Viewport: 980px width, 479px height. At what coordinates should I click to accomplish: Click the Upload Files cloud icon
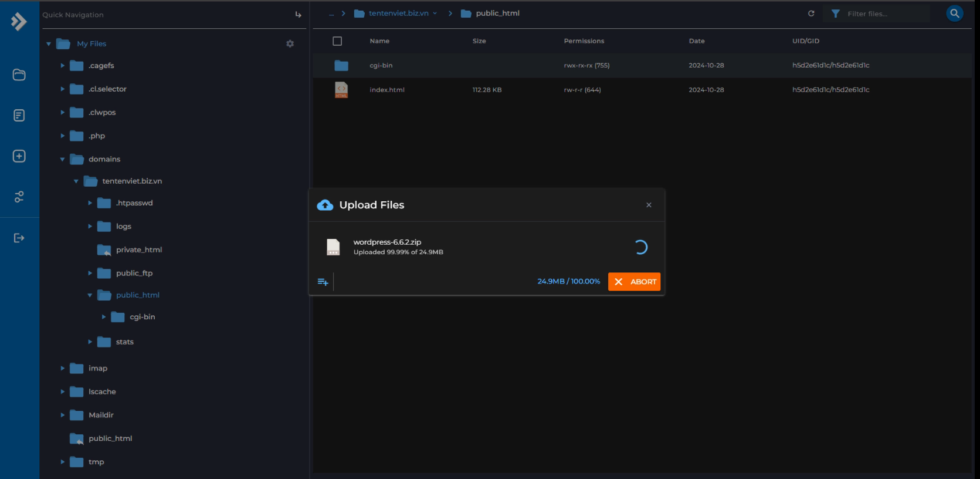coord(325,205)
